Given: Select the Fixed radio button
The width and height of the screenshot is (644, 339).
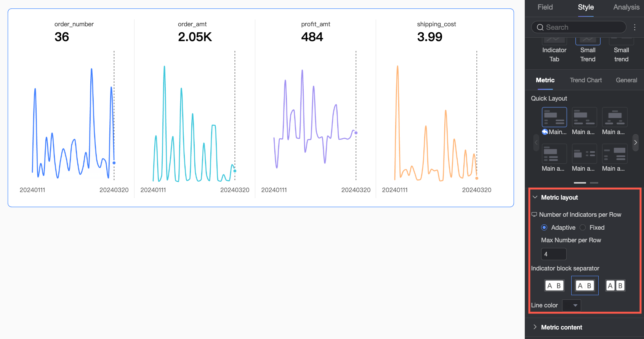Looking at the screenshot, I should (583, 227).
